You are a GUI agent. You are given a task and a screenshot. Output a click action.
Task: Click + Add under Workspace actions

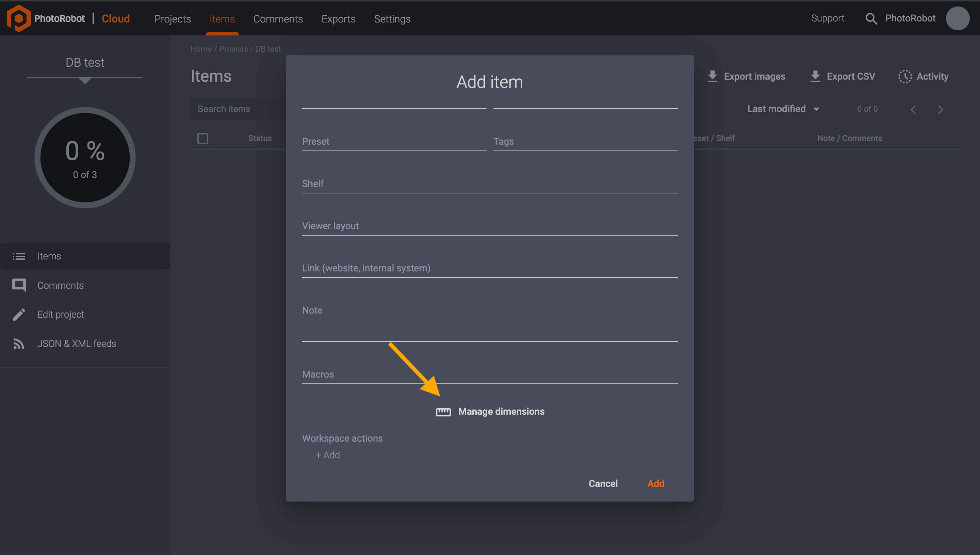tap(327, 455)
